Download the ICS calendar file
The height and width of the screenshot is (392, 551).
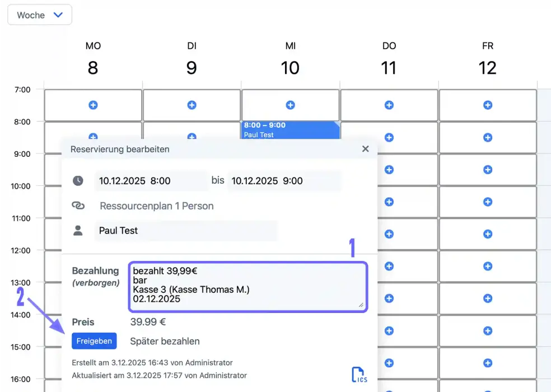pyautogui.click(x=359, y=375)
